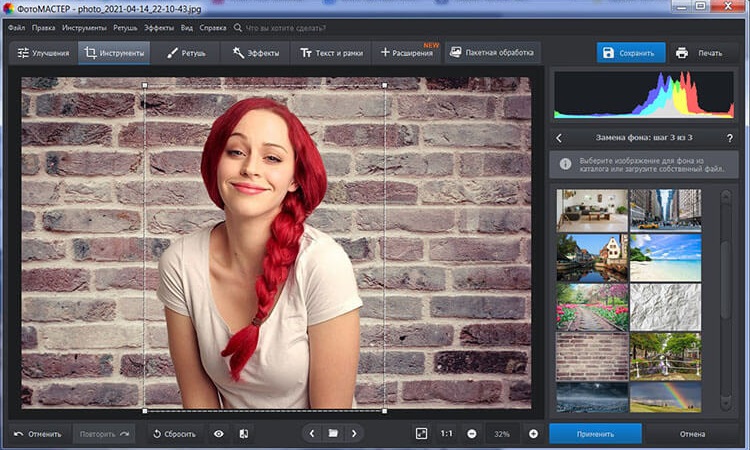
Task: Toggle the before/after compare icon
Action: [243, 434]
